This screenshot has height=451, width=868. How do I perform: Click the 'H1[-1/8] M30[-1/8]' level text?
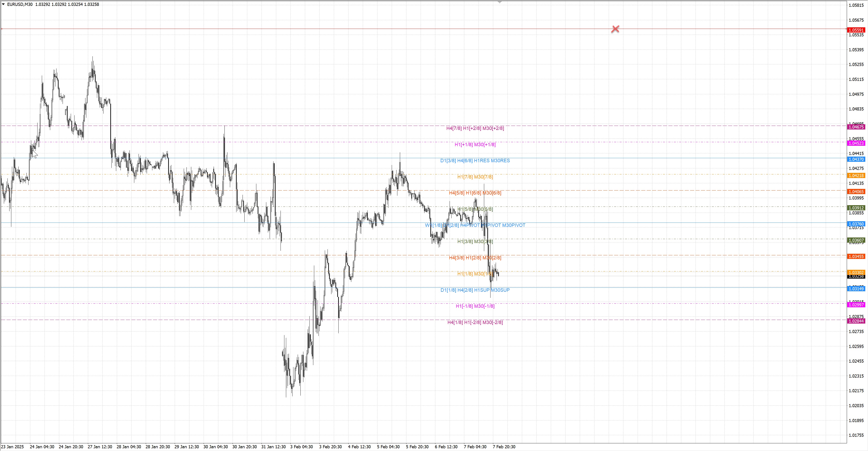pyautogui.click(x=475, y=306)
